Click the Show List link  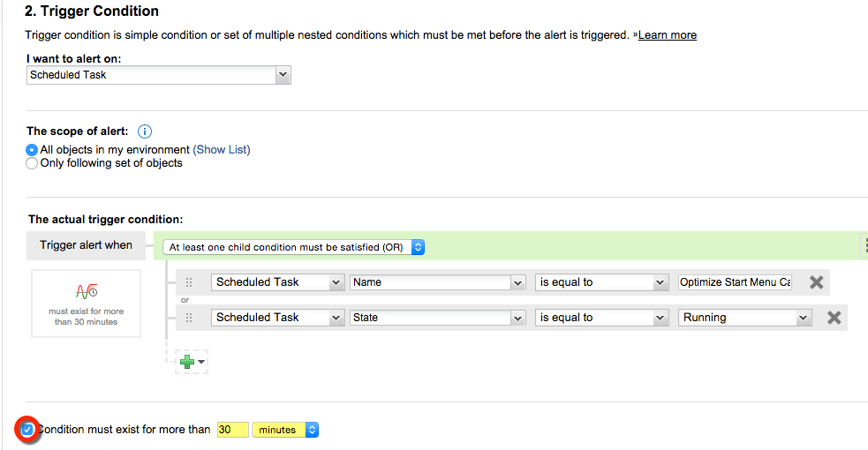222,150
